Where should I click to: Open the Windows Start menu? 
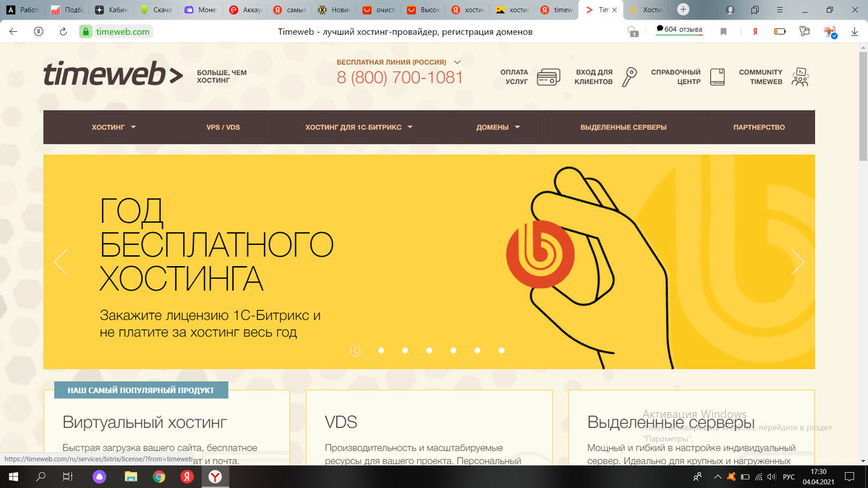pos(14,476)
